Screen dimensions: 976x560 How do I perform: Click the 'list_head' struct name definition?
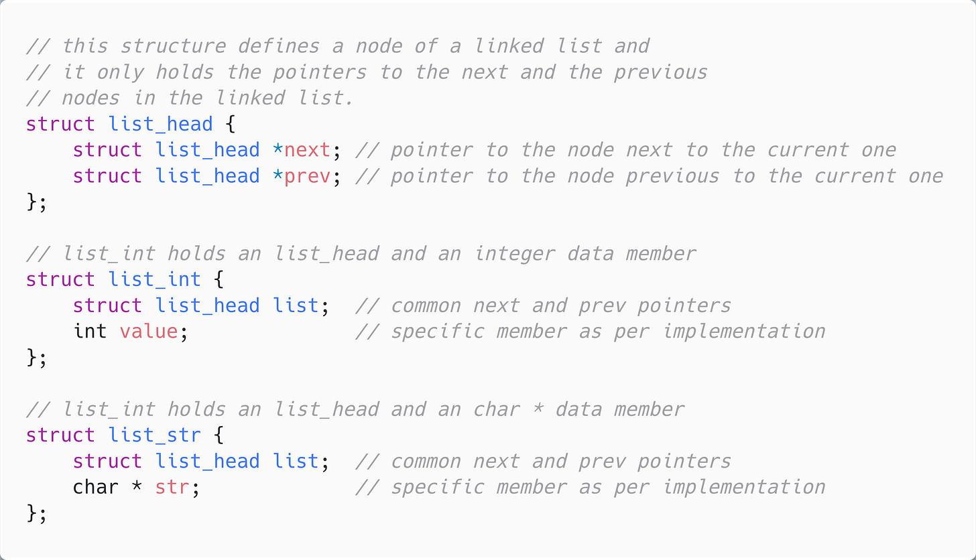161,125
